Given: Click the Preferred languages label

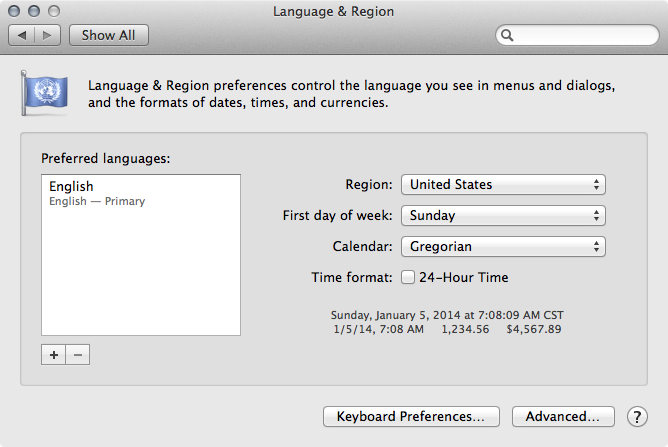Looking at the screenshot, I should [106, 159].
